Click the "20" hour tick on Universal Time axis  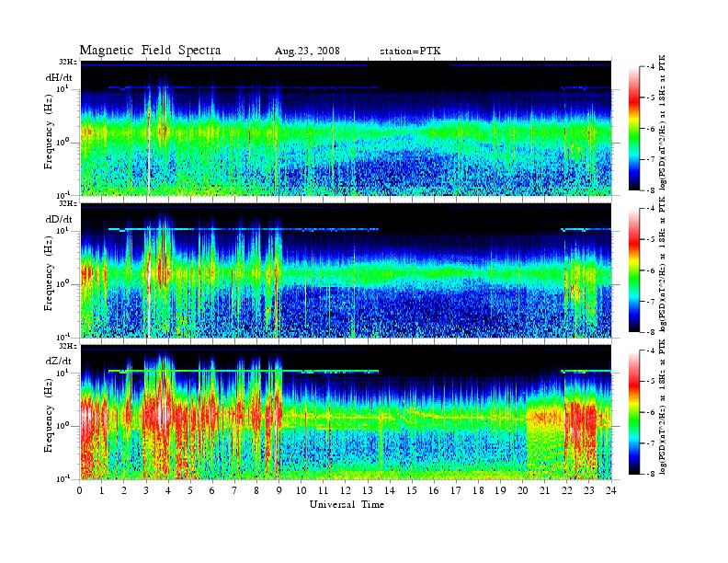coord(522,490)
